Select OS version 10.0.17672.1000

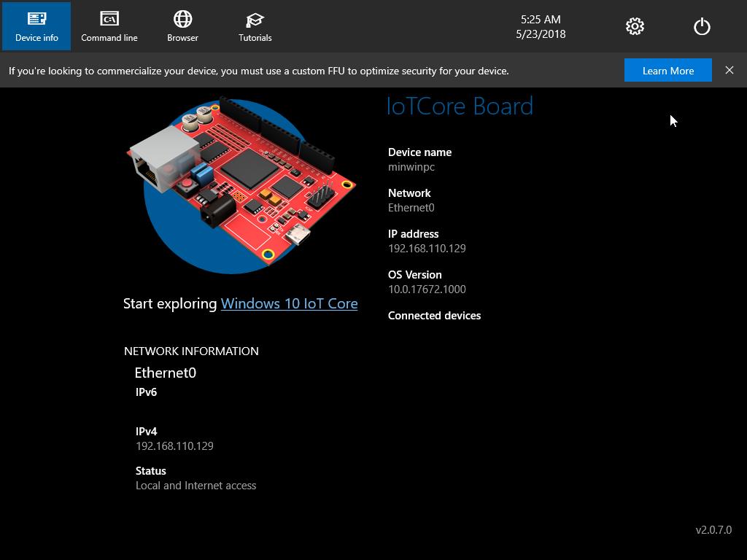(x=427, y=289)
